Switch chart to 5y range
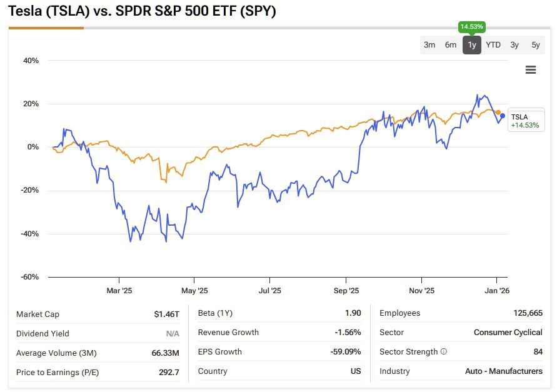 (536, 45)
